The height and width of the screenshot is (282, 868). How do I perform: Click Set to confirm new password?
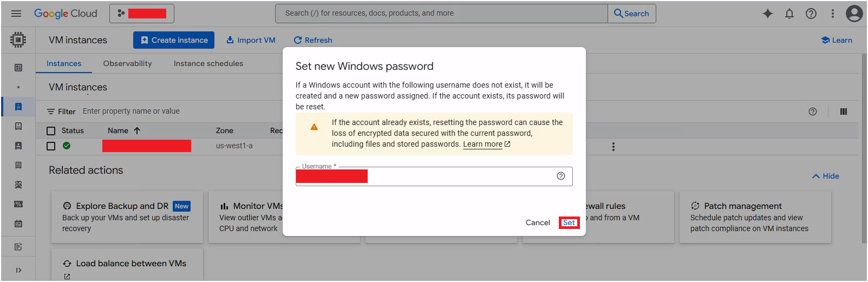(569, 222)
